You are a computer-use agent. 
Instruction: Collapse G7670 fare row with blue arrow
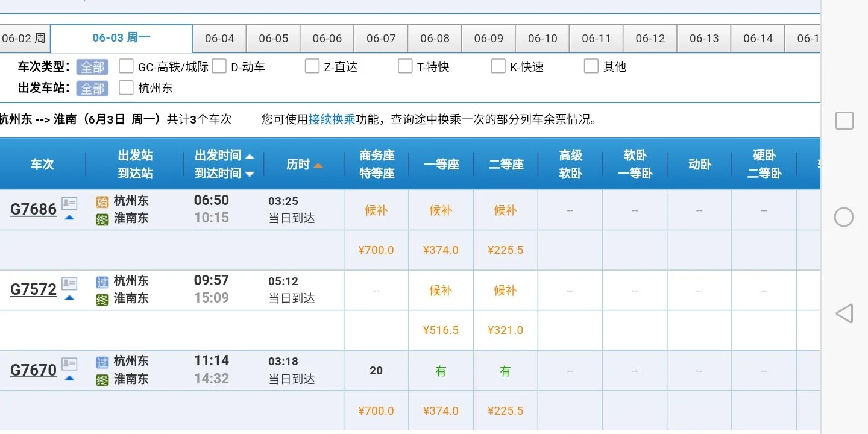click(x=69, y=377)
